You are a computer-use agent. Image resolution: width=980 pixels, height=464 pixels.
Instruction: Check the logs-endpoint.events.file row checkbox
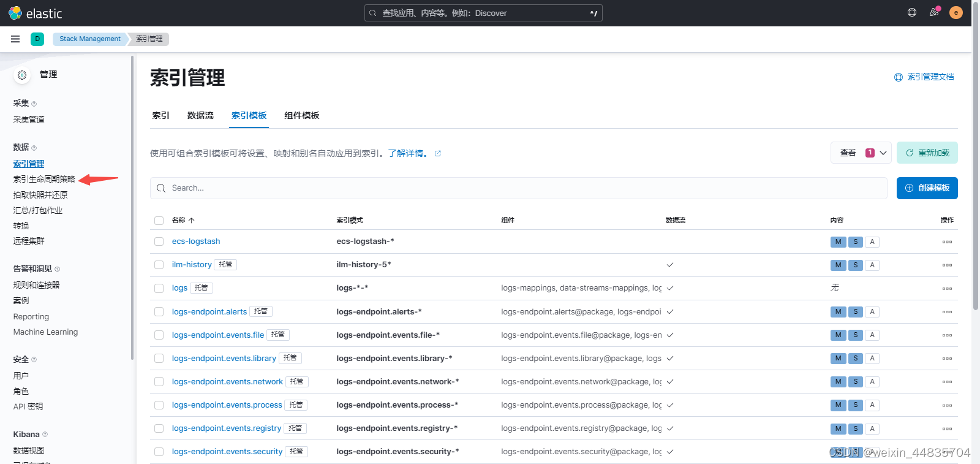tap(159, 335)
